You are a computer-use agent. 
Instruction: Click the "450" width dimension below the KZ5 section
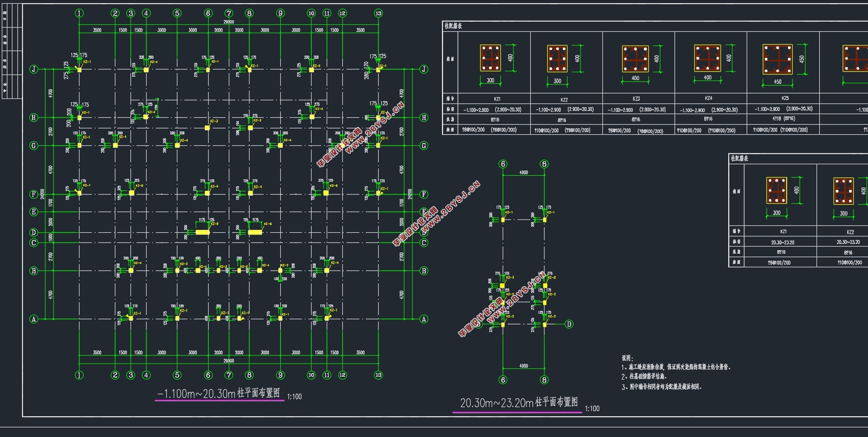(x=777, y=82)
